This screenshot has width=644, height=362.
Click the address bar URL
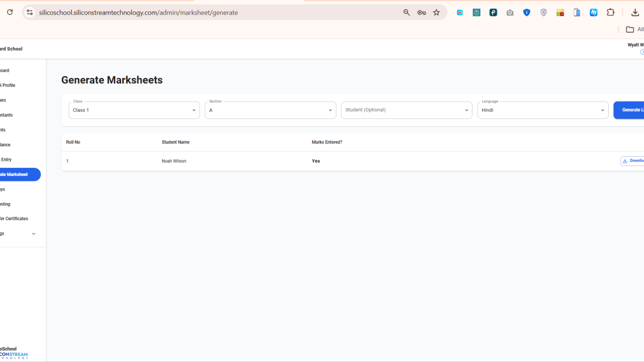138,13
